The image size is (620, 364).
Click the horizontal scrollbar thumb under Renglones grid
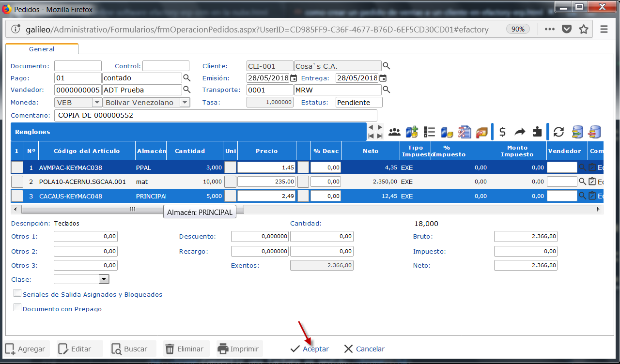click(132, 209)
